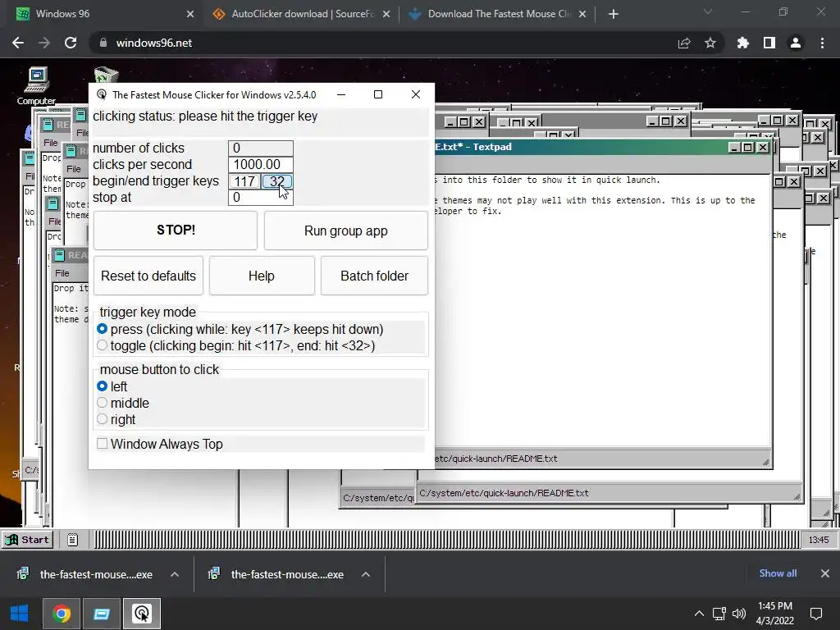This screenshot has height=630, width=840.
Task: Click the Windows 96 taskbar Textpad icon
Action: (72, 540)
